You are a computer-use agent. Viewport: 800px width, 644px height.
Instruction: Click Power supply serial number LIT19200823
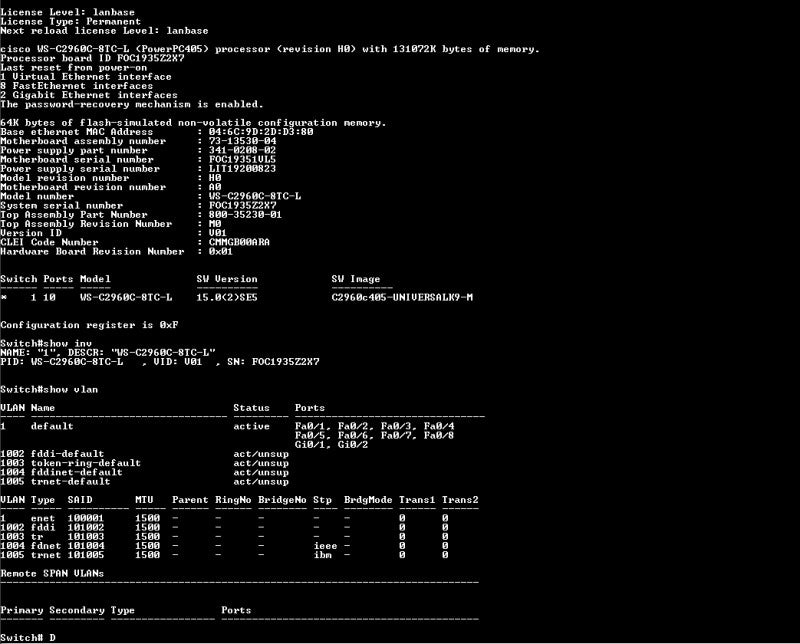coord(242,168)
